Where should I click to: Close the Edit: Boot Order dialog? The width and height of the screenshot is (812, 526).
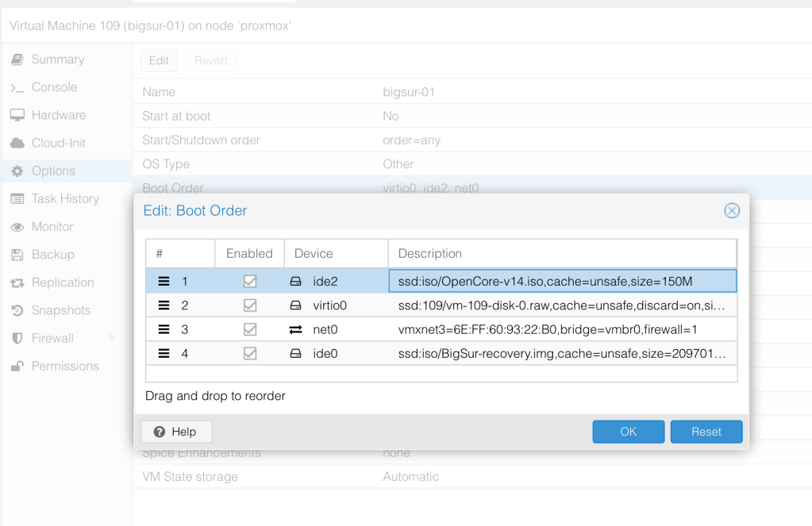pyautogui.click(x=732, y=210)
